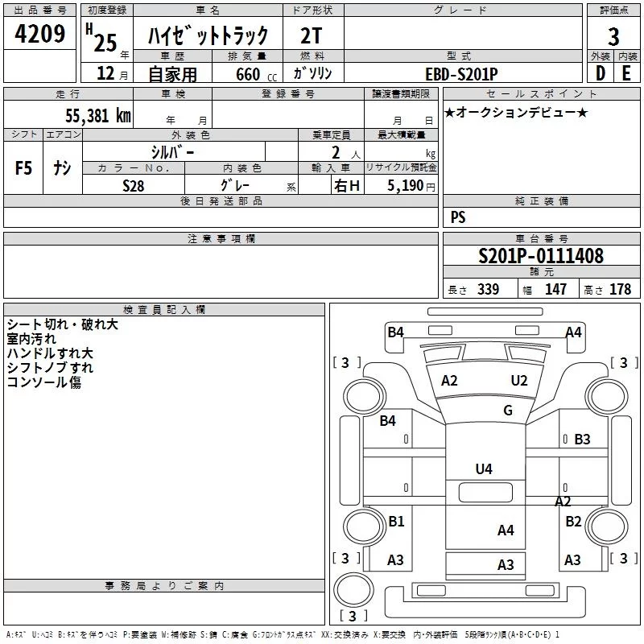Click the 検査員記入欄 section header

pyautogui.click(x=164, y=310)
